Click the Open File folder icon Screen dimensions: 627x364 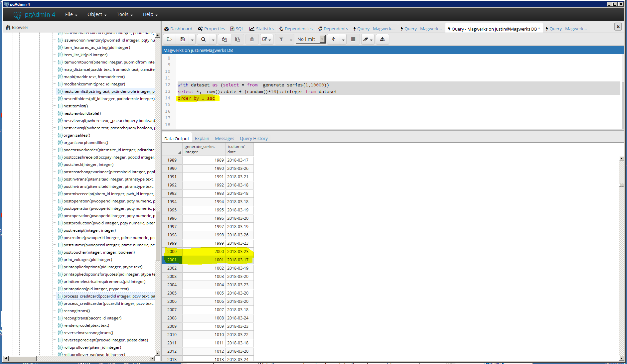click(169, 39)
